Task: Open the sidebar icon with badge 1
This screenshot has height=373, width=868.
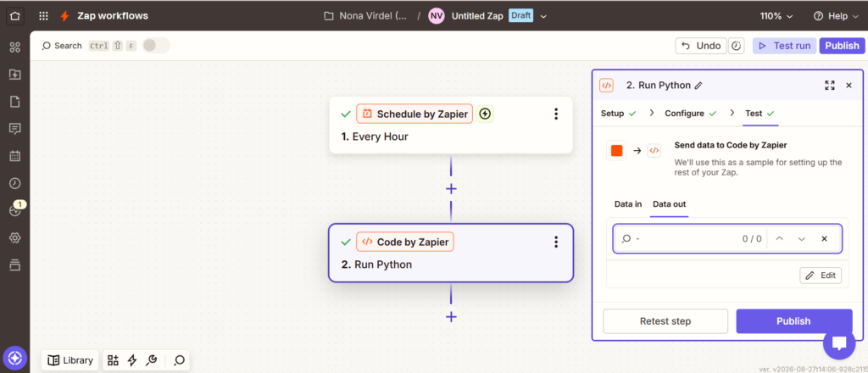Action: (x=16, y=209)
